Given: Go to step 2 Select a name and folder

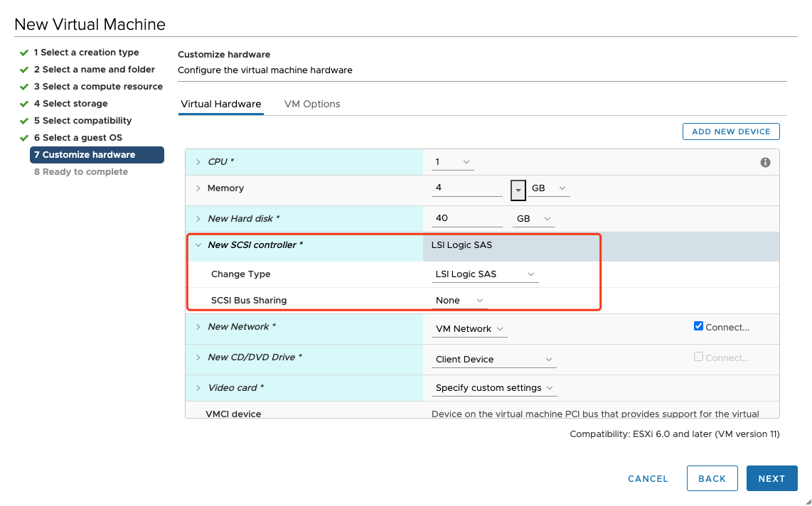Looking at the screenshot, I should click(95, 70).
